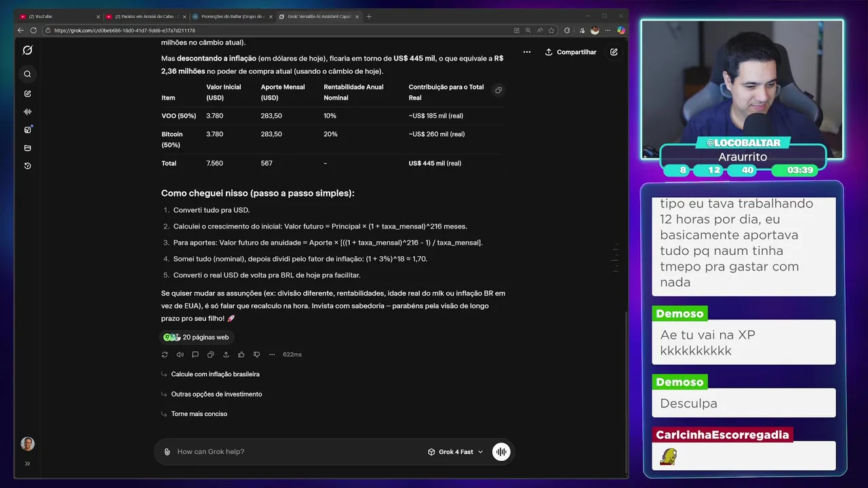Click the Rentabilidade Anual Nominal column header

click(353, 92)
